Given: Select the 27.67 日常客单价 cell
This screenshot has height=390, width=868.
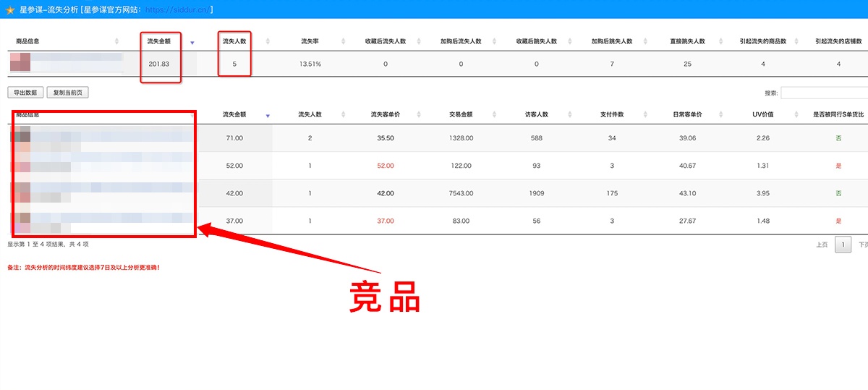Looking at the screenshot, I should (687, 221).
